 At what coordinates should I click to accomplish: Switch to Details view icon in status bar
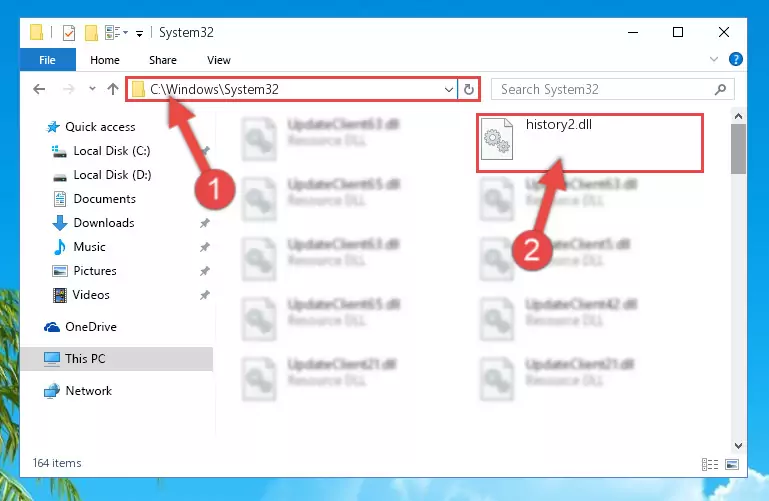[x=710, y=464]
